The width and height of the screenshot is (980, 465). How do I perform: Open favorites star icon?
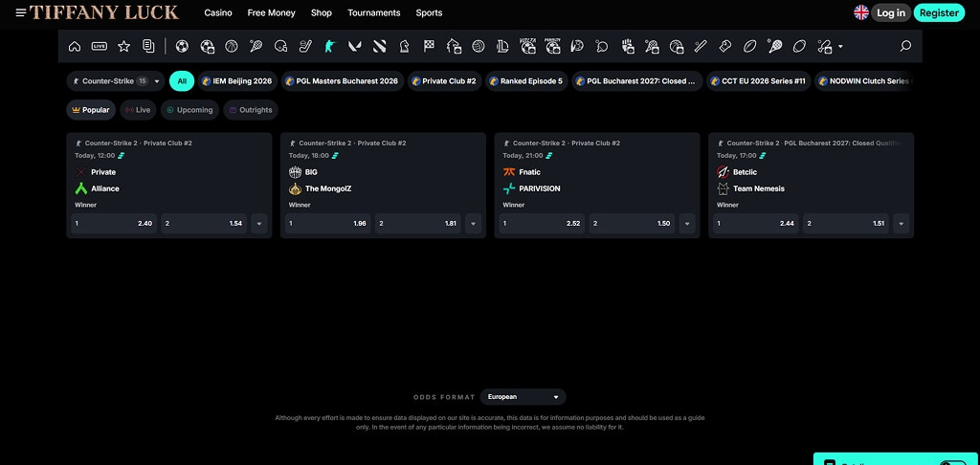tap(123, 46)
